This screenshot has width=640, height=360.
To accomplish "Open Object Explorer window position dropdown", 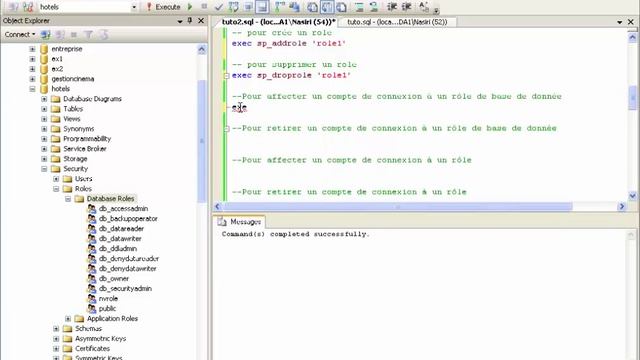I will [x=180, y=21].
